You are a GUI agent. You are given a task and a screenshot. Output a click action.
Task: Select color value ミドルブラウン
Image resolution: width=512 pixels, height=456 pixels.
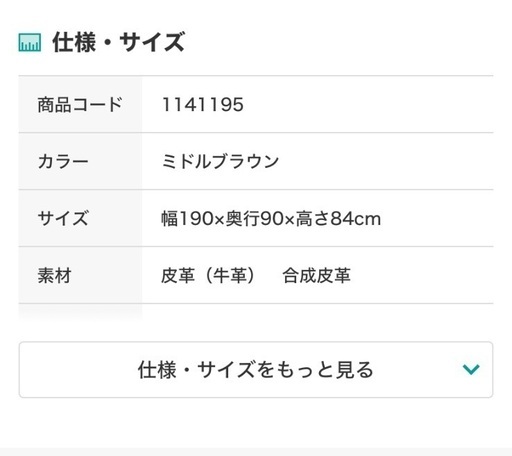pyautogui.click(x=220, y=162)
